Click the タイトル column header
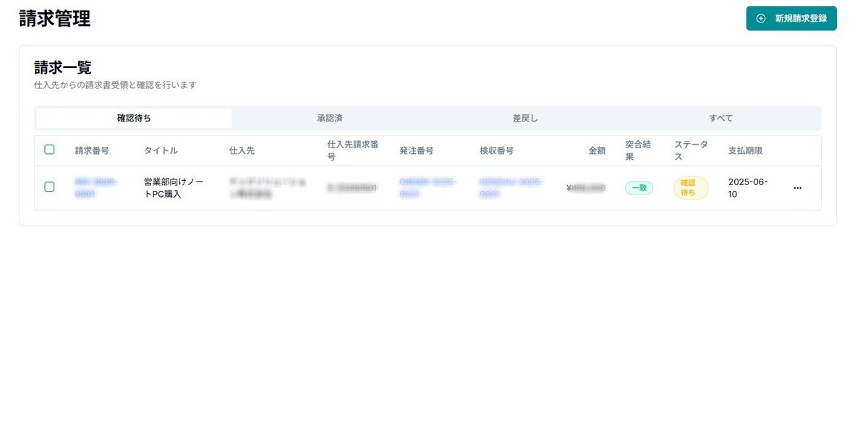The height and width of the screenshot is (439, 868). (x=161, y=150)
